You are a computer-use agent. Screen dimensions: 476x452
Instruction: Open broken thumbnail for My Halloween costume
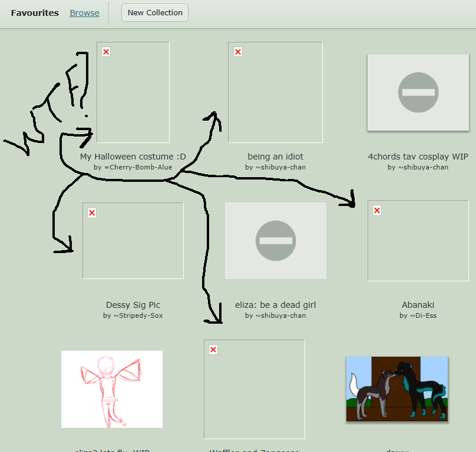point(133,92)
